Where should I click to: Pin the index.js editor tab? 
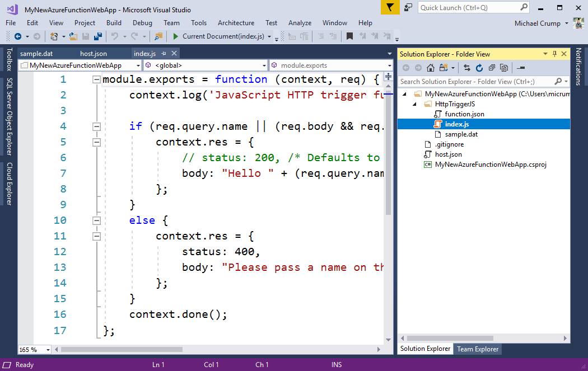164,54
